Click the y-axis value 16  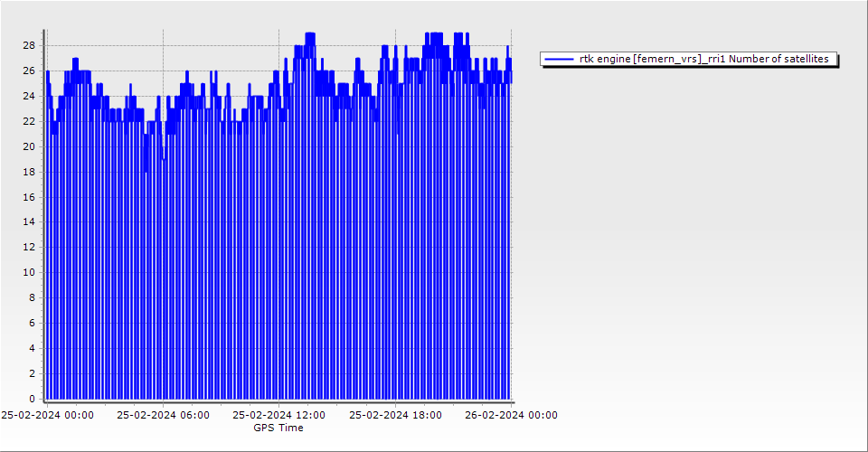30,196
